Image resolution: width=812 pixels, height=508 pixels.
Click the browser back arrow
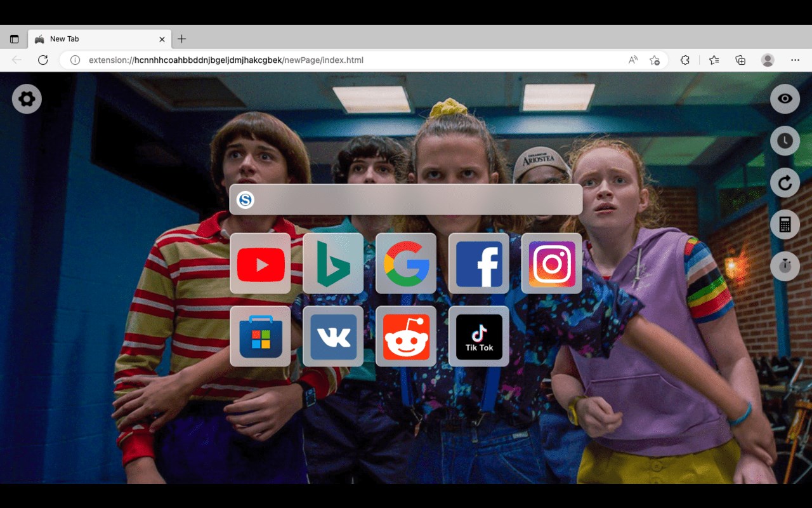tap(16, 60)
